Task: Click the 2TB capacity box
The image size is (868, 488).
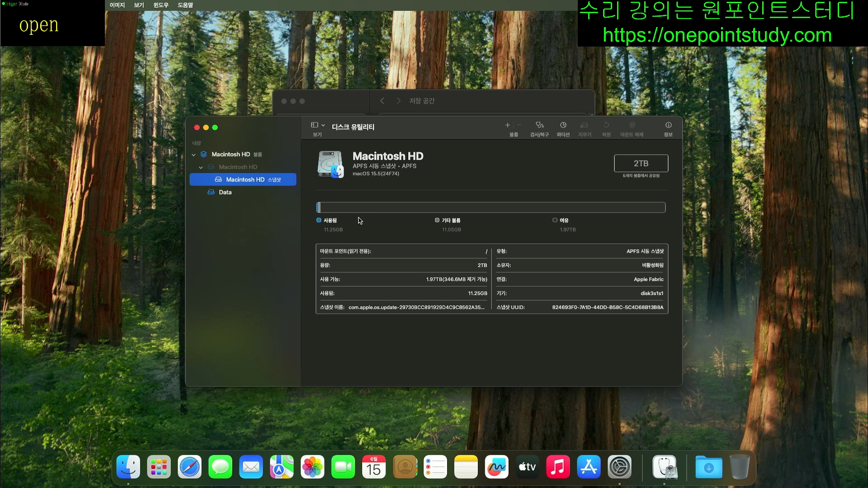Action: point(641,163)
